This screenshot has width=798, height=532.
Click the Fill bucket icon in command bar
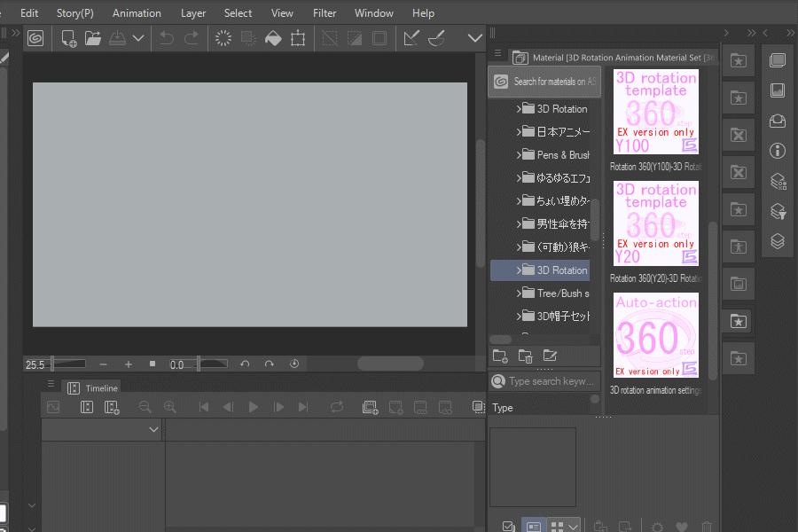coord(273,38)
